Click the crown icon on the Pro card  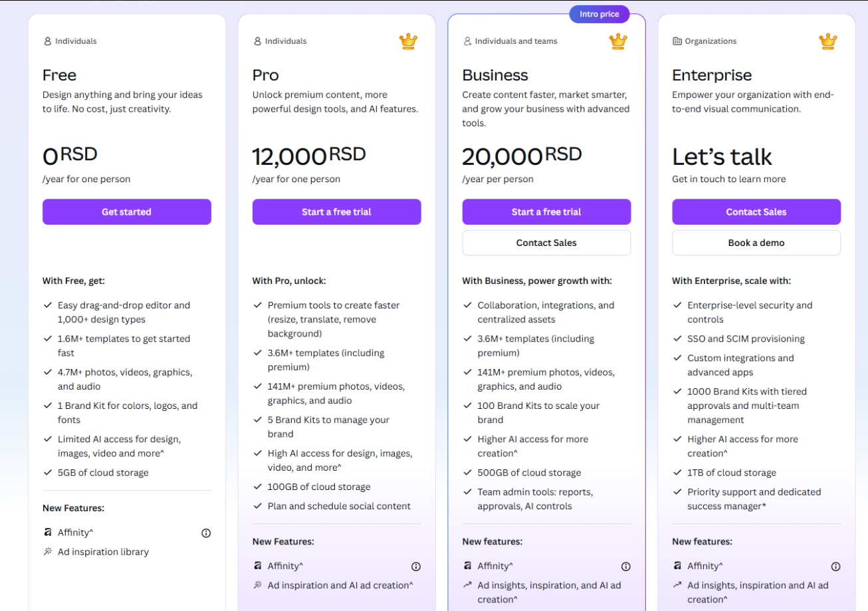coord(408,41)
